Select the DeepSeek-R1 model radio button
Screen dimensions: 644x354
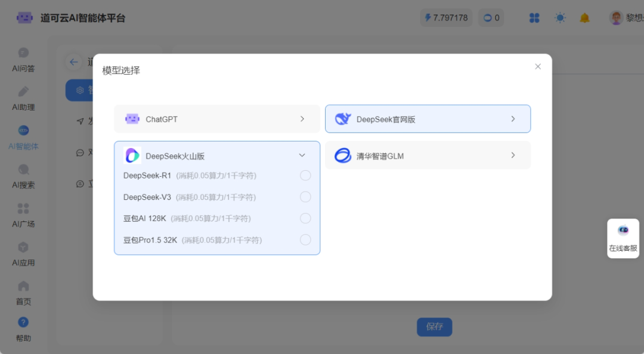tap(305, 176)
